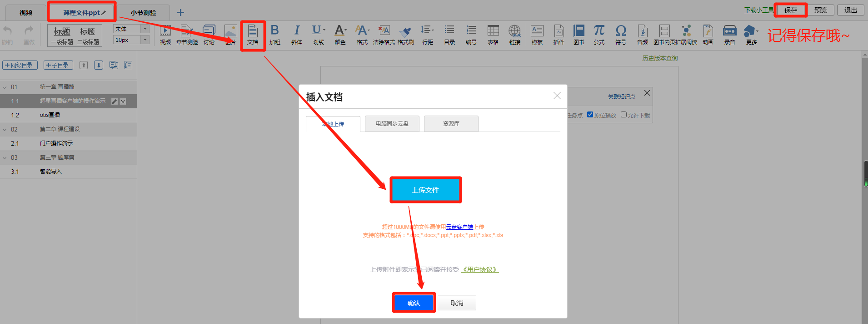Switch to the 电脑同步云盘 tab
Viewport: 868px width, 324px height.
click(x=392, y=124)
